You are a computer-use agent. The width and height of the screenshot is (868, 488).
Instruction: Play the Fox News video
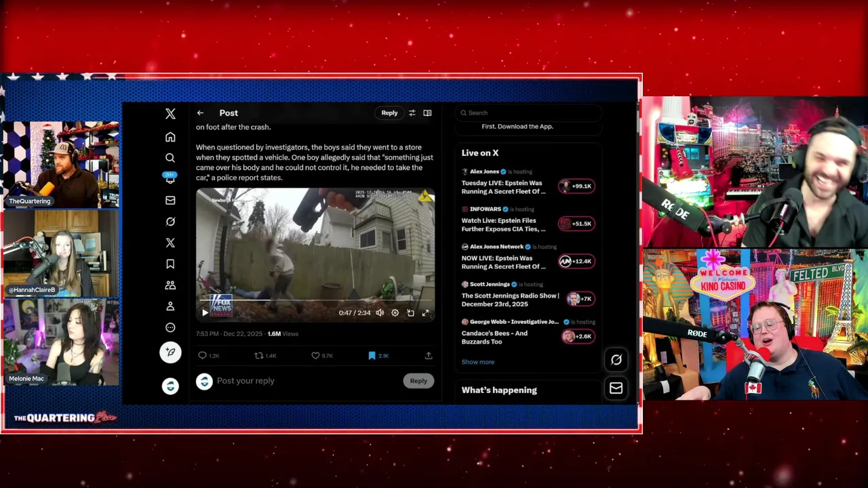pyautogui.click(x=205, y=312)
